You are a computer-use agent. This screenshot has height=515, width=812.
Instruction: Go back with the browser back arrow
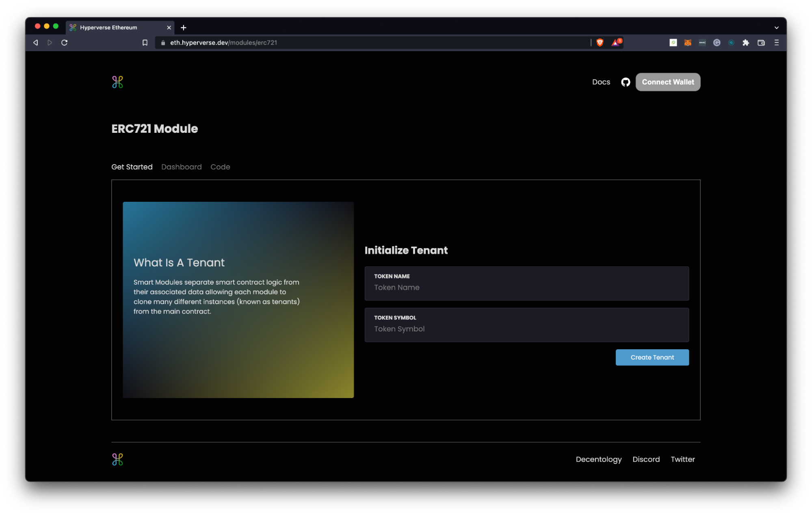coord(36,43)
